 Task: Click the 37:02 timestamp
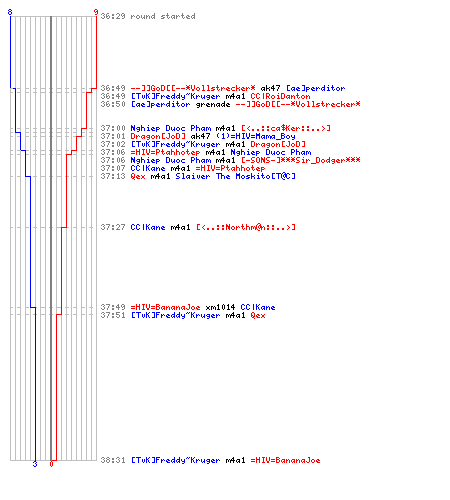point(113,144)
